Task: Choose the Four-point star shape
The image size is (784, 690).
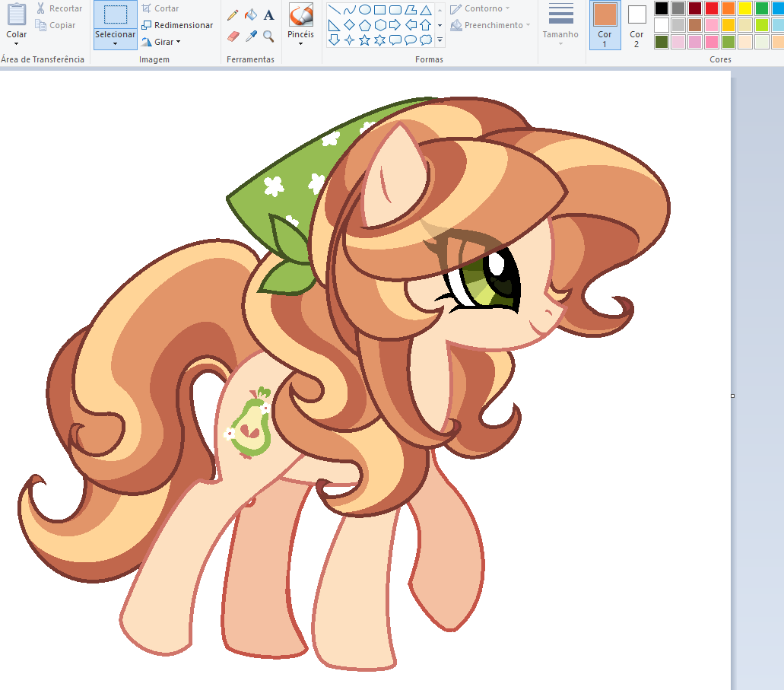Action: tap(350, 40)
